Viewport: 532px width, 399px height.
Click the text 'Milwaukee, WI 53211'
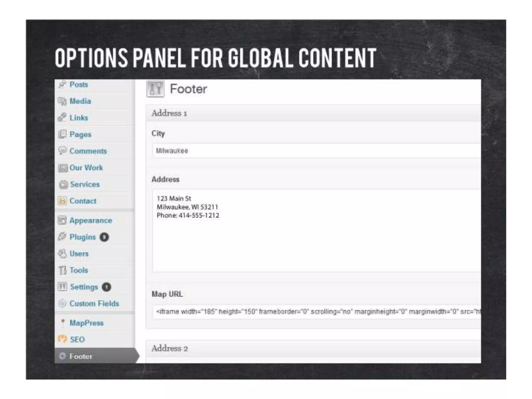click(187, 207)
